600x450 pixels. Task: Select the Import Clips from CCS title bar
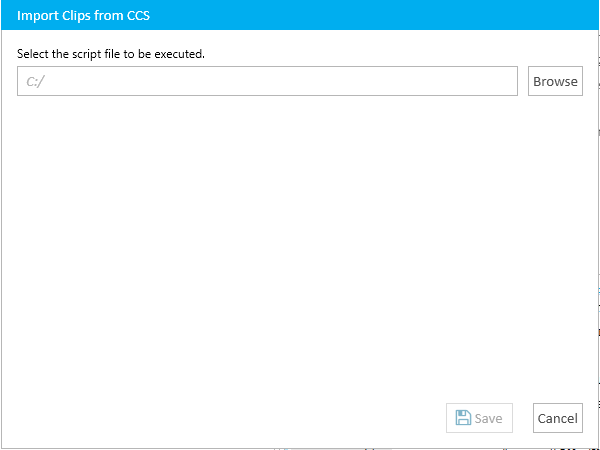(300, 15)
